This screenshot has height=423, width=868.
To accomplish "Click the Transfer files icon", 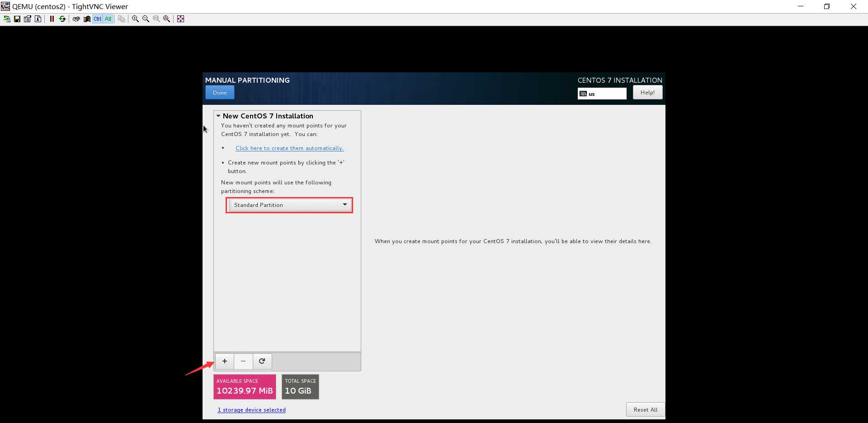I will pyautogui.click(x=122, y=19).
